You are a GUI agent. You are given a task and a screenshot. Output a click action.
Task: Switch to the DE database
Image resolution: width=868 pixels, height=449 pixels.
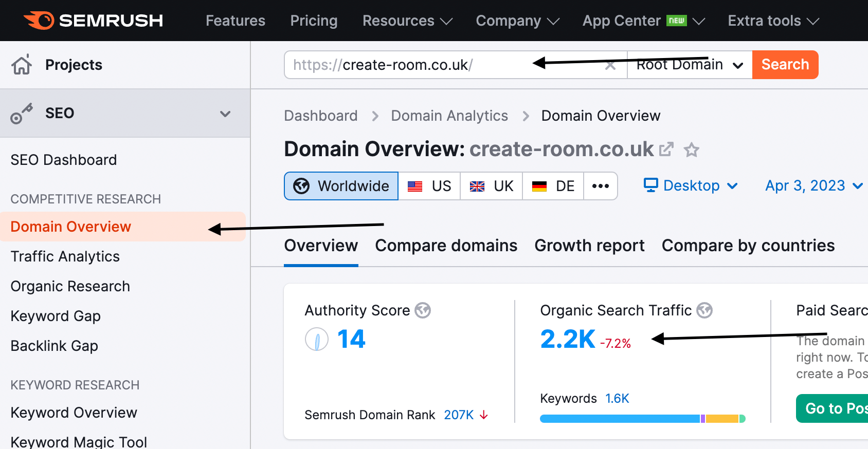553,186
